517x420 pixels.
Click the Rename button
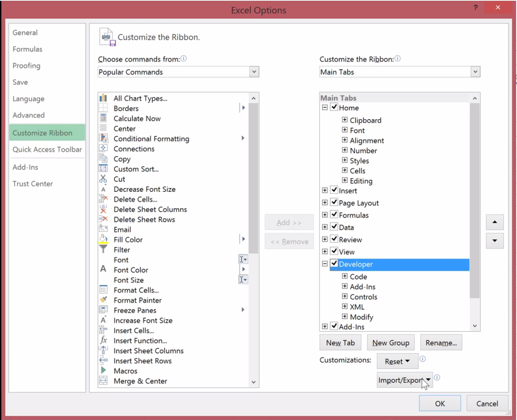(x=441, y=342)
